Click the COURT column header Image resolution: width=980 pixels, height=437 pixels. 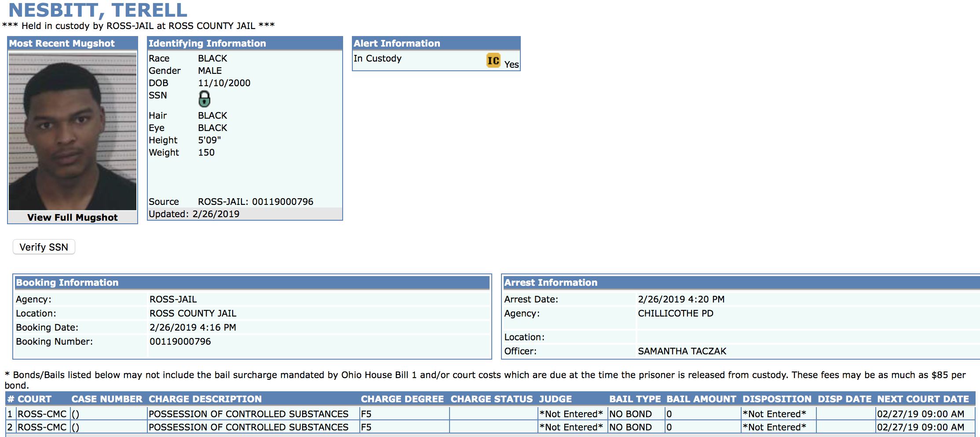pyautogui.click(x=34, y=399)
